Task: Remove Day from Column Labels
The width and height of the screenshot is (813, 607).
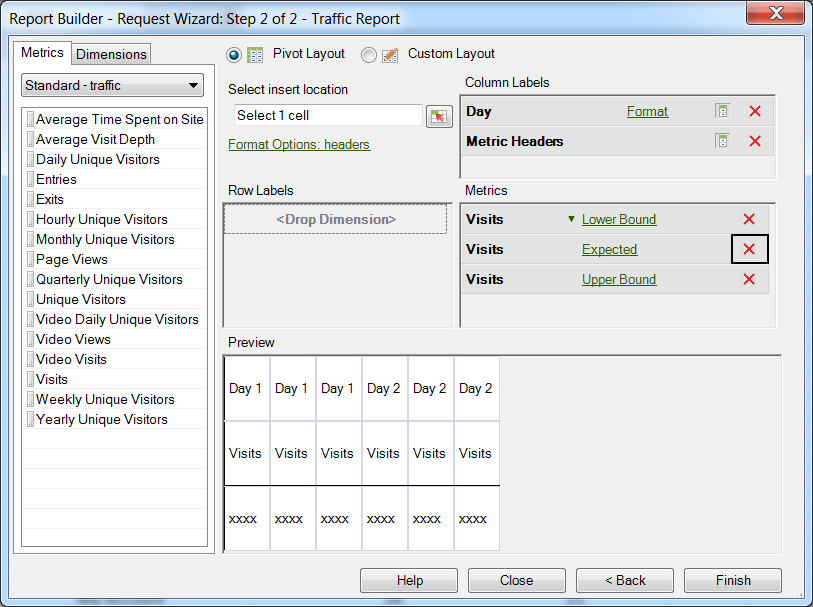Action: coord(755,111)
